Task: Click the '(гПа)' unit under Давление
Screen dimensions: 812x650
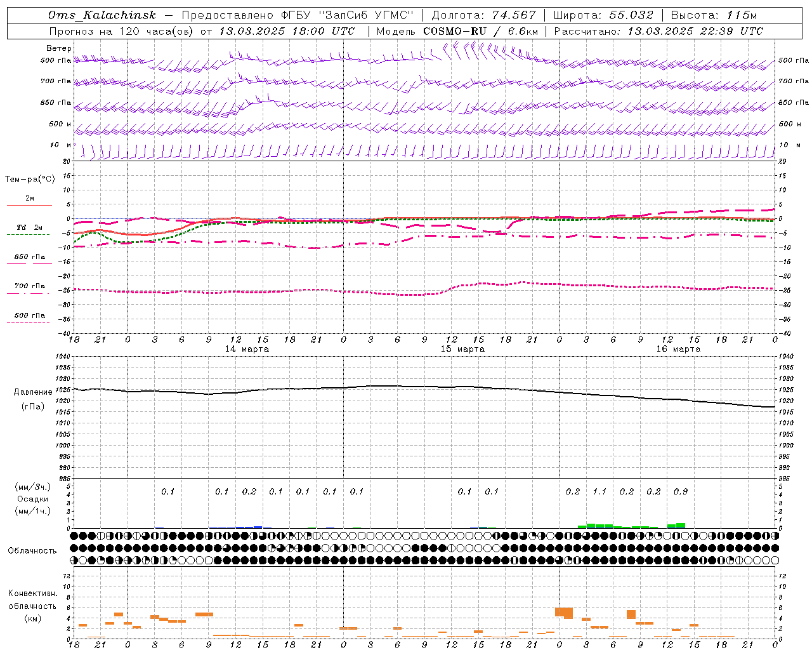Action: pyautogui.click(x=33, y=406)
